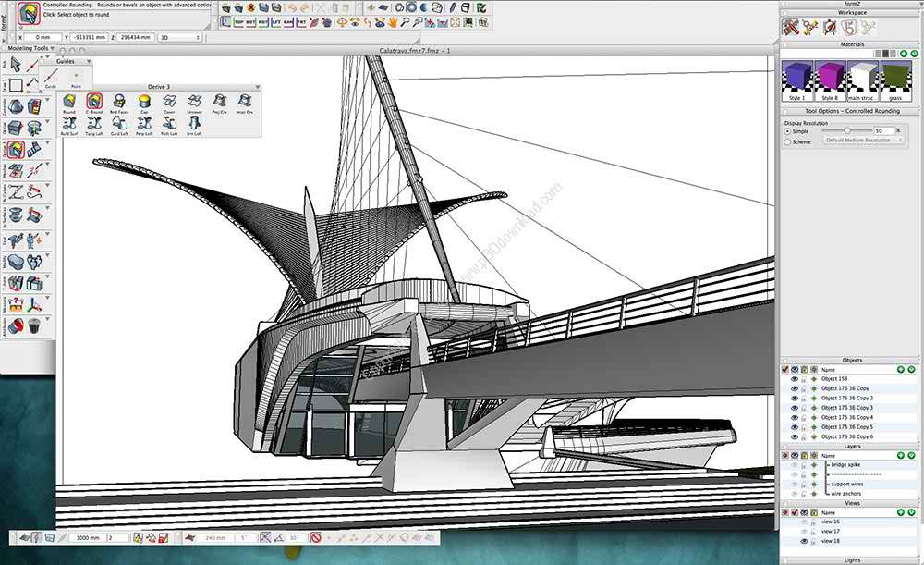
Task: Add a new layer with green plus
Action: (900, 455)
